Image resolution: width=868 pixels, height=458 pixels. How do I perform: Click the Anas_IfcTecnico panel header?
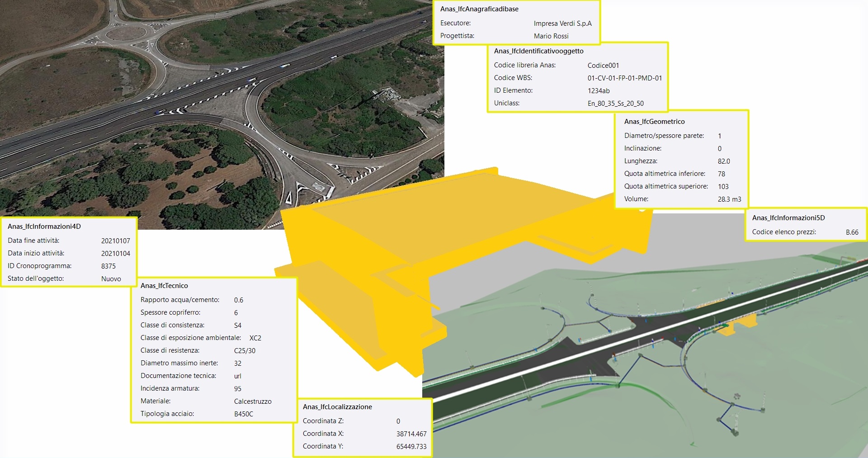pos(165,285)
